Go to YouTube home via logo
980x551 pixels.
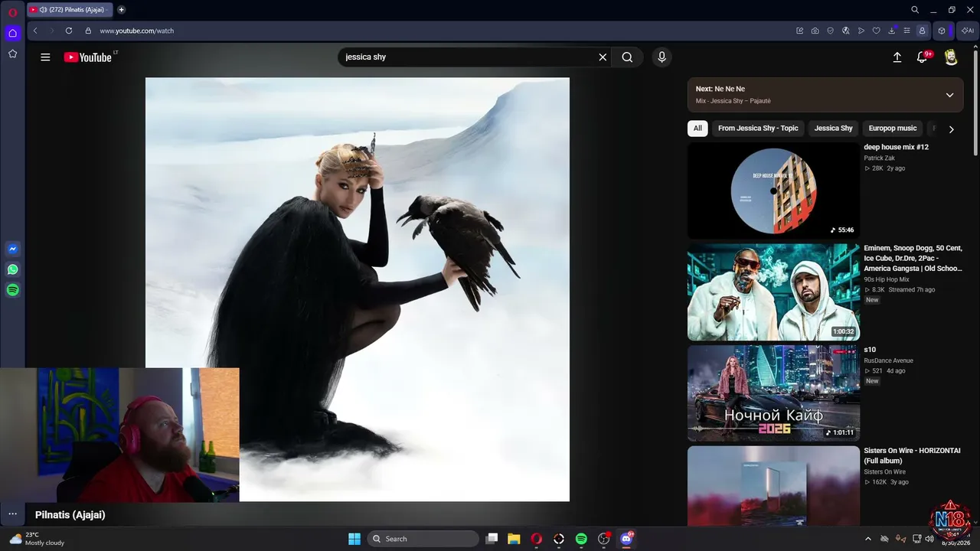pyautogui.click(x=88, y=57)
